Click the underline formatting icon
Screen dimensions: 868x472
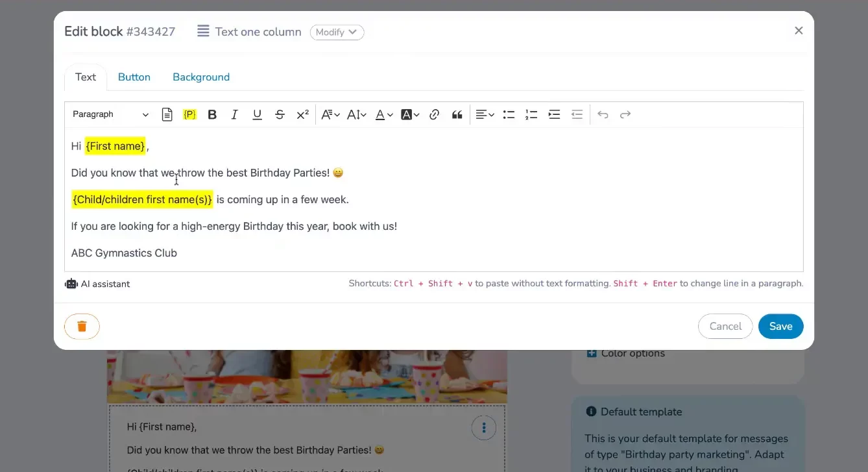point(257,114)
